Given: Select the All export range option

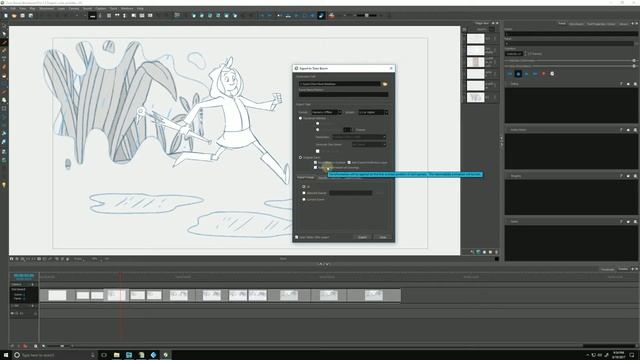Looking at the screenshot, I should coord(304,187).
